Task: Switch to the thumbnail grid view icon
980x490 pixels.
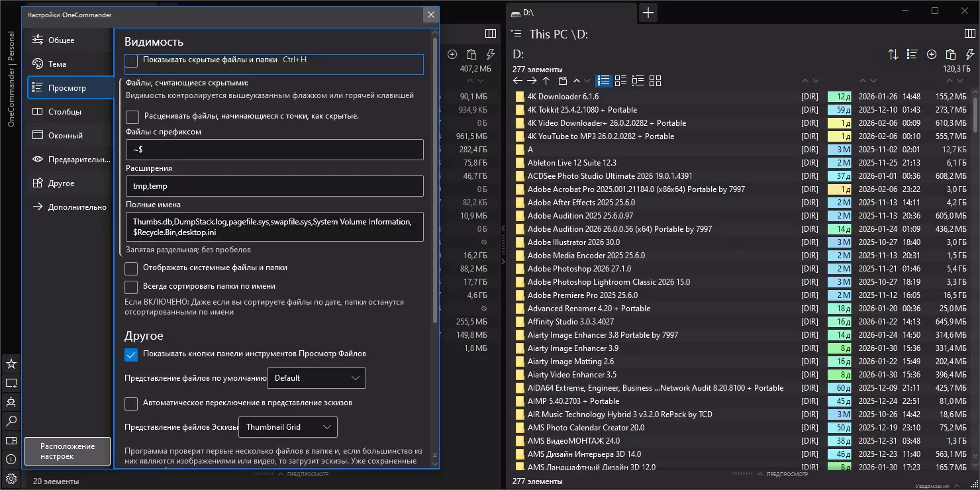Action: click(655, 81)
